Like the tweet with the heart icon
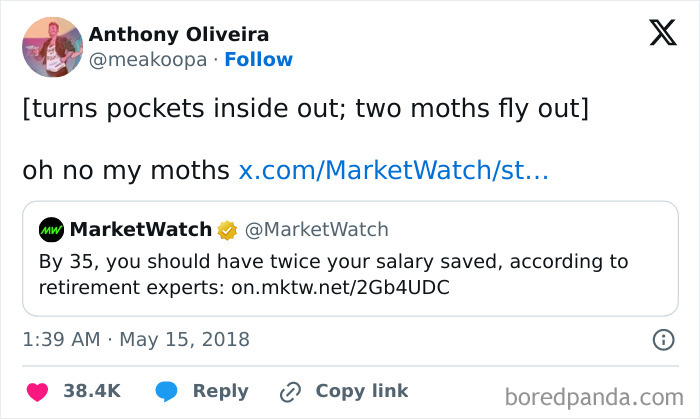 (37, 391)
